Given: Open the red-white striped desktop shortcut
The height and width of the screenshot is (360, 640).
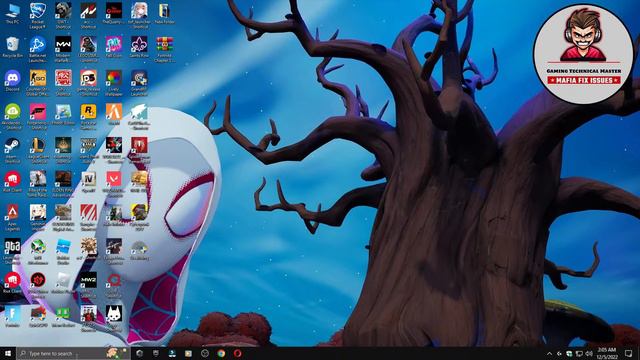Looking at the screenshot, I should tap(88, 218).
